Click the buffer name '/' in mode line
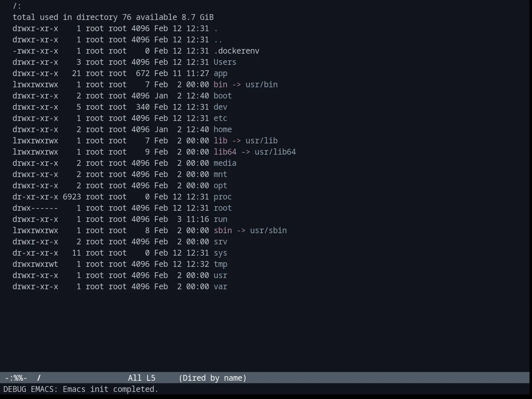532x399 pixels. pos(39,378)
